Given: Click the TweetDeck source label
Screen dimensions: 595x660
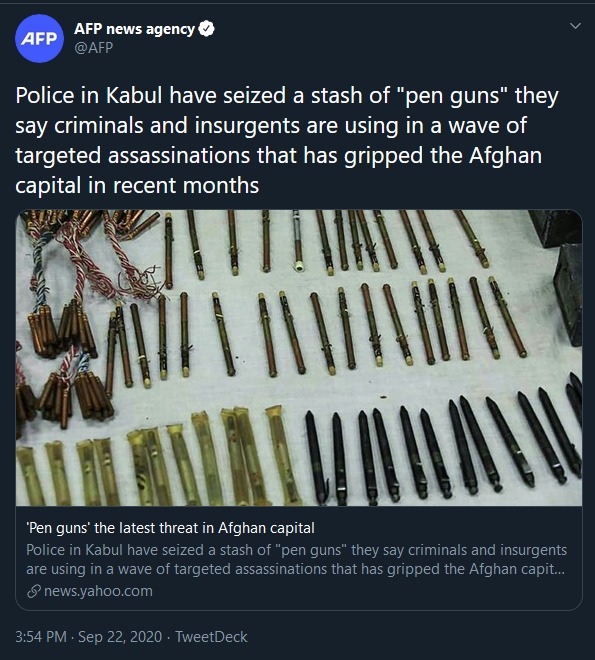Looking at the screenshot, I should [211, 636].
